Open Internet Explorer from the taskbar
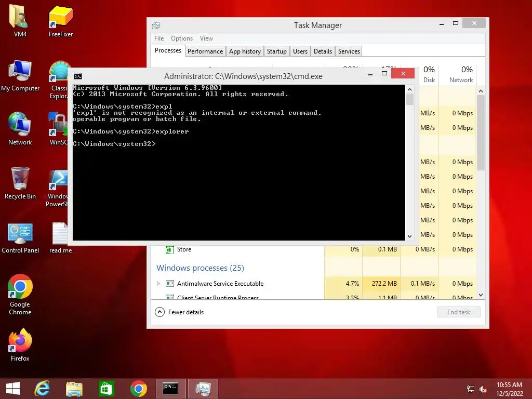This screenshot has height=399, width=532. pyautogui.click(x=43, y=389)
